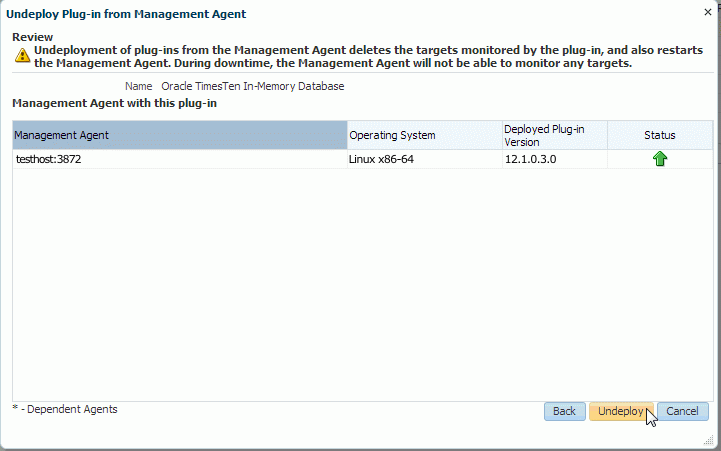Click the Review section heading

tap(33, 37)
